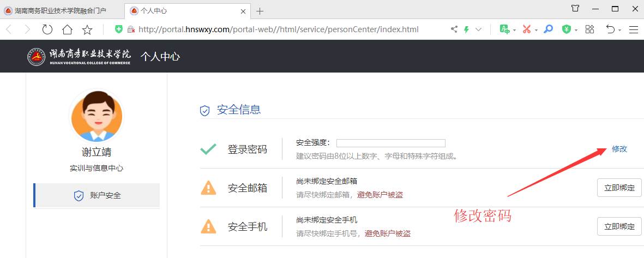The width and height of the screenshot is (644, 258).
Task: Expand the dropdown next to the scissors icon
Action: pos(536,30)
